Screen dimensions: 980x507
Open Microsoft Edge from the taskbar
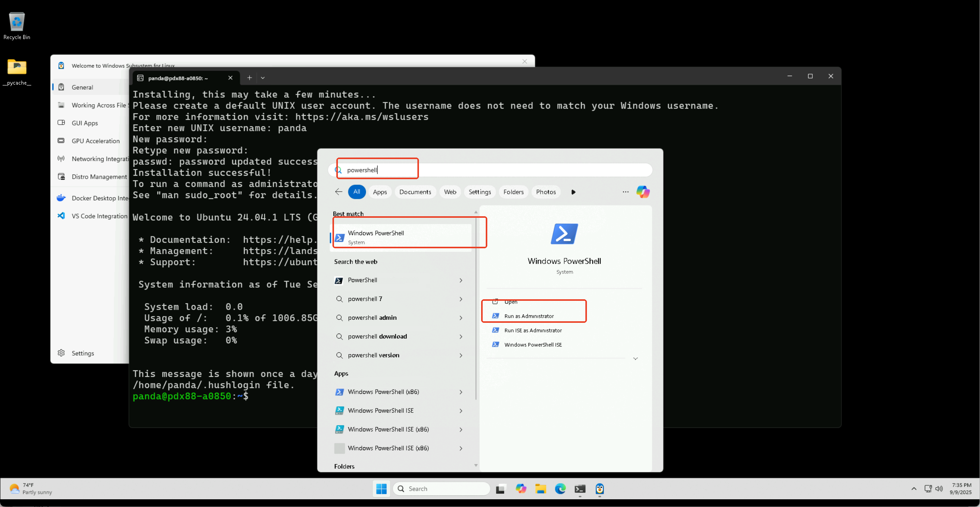pyautogui.click(x=560, y=489)
